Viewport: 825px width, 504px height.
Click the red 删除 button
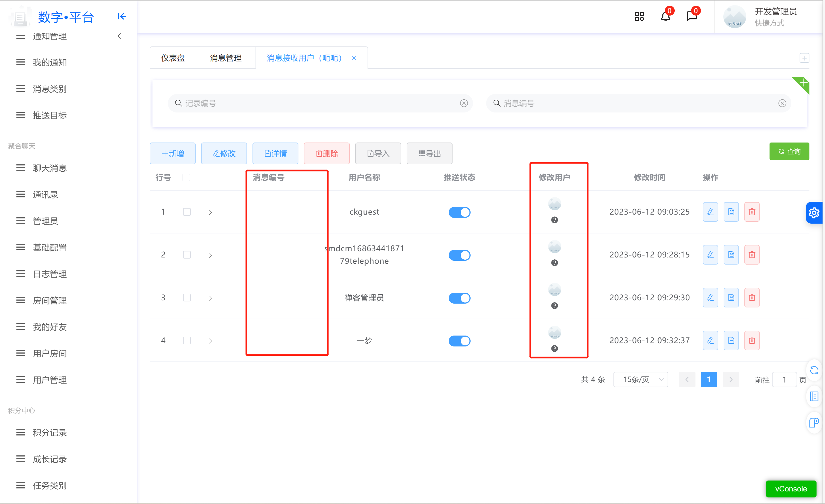pyautogui.click(x=327, y=153)
